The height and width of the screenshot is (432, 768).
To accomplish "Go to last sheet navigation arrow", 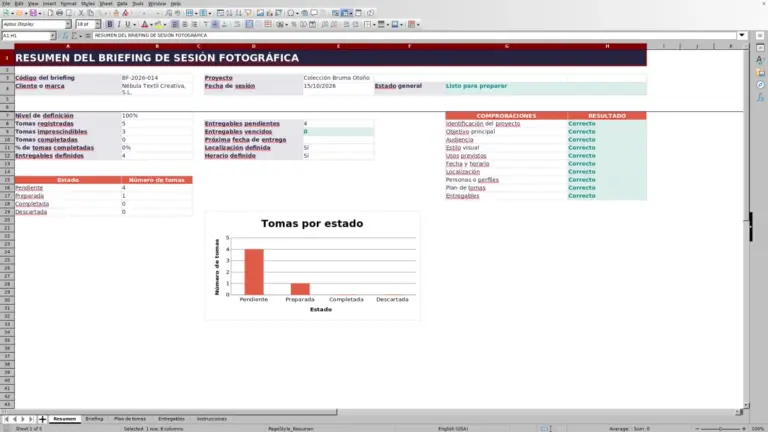I will click(31, 419).
